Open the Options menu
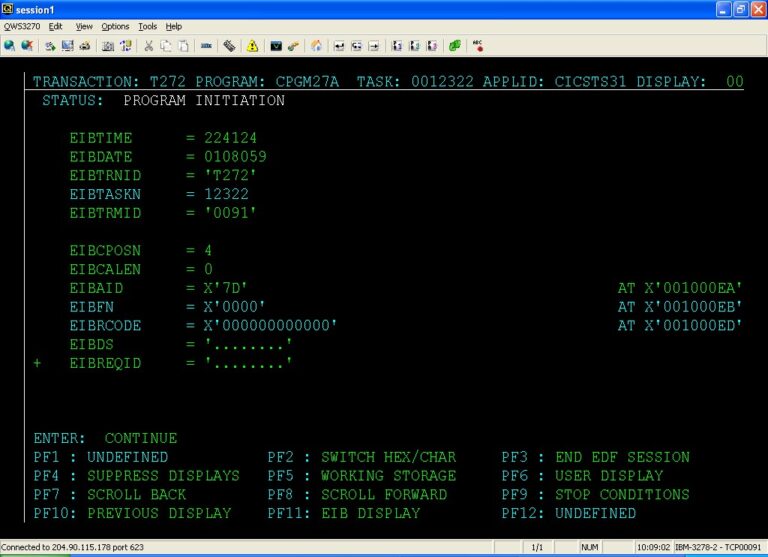Image resolution: width=768 pixels, height=557 pixels. (x=115, y=26)
